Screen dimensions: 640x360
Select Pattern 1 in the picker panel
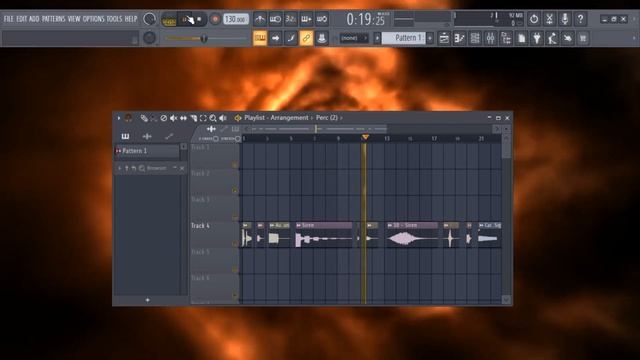click(x=147, y=151)
